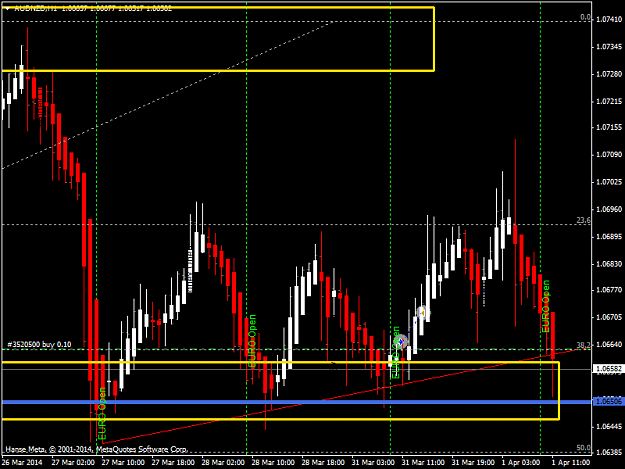Click time axis label 28 Mar 02:00
This screenshot has height=469, width=625.
pyautogui.click(x=223, y=462)
